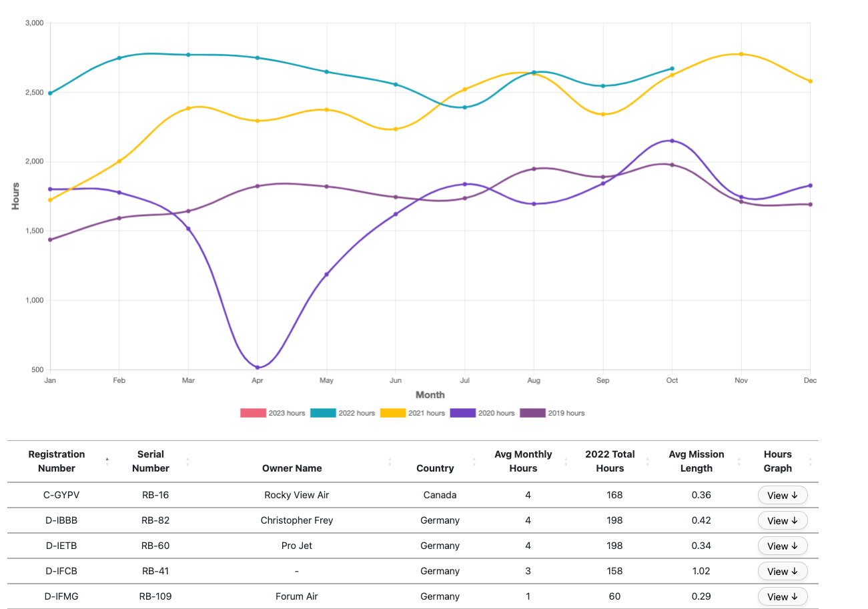Screen dimensions: 868x609
Task: Click the 2020 hours April low data point
Action: 257,368
